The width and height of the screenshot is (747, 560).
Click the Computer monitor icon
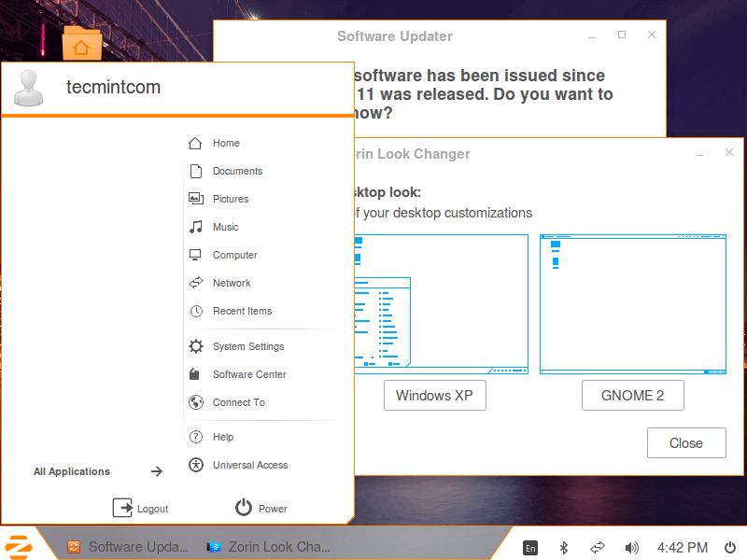(x=195, y=255)
